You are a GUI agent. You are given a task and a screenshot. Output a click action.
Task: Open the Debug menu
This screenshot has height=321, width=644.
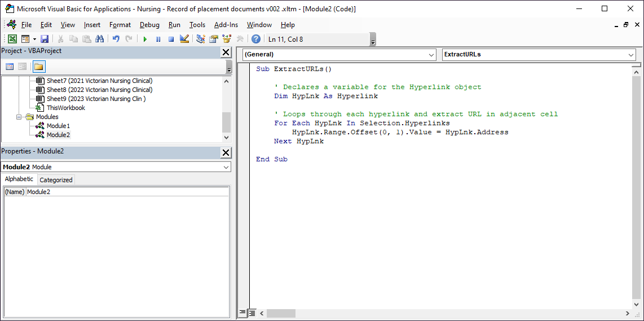click(x=149, y=25)
